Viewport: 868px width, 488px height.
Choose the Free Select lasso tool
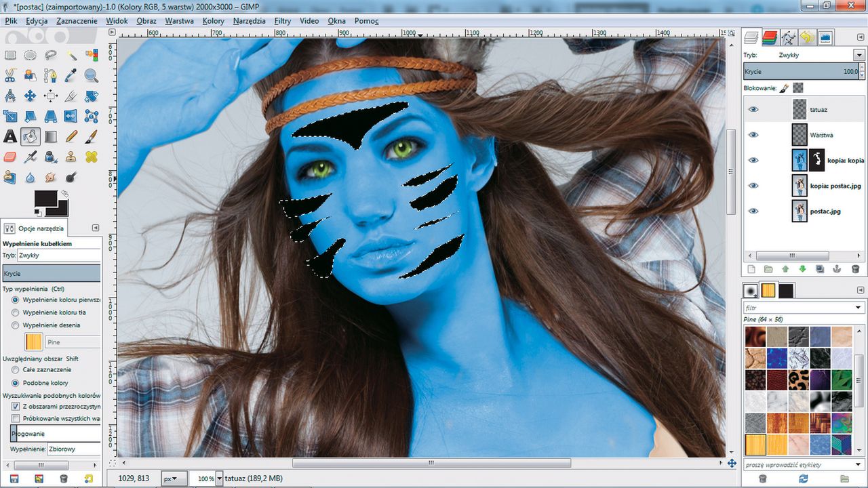51,56
